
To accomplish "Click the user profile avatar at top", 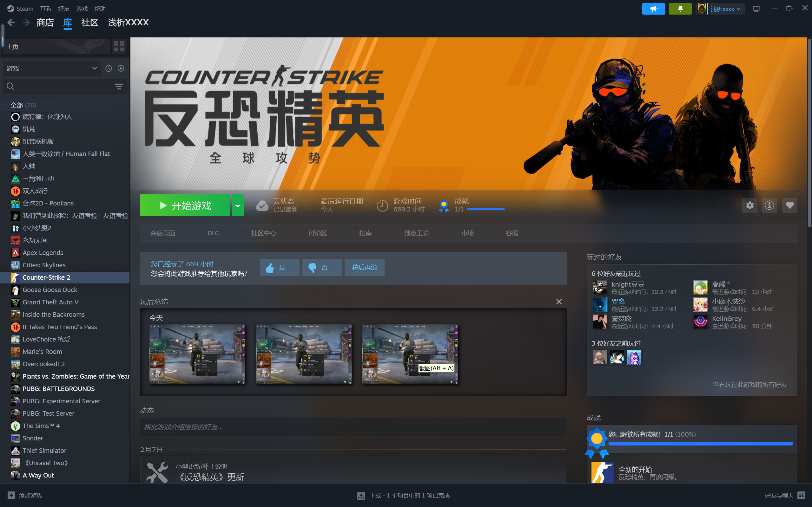I will pos(702,9).
